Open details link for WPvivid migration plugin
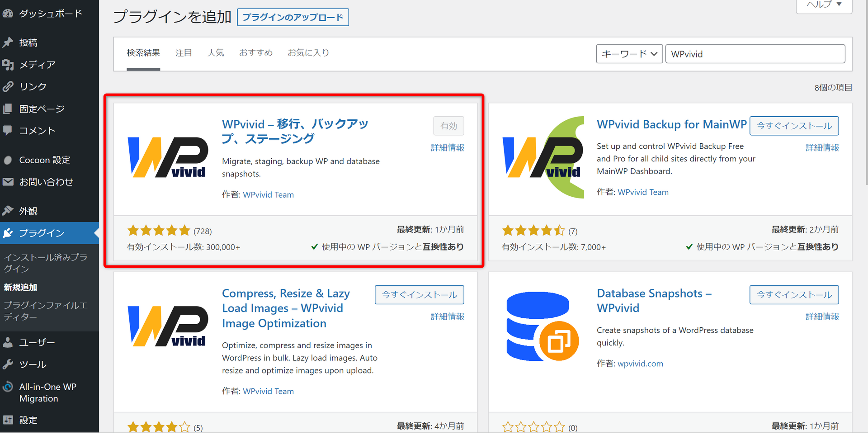This screenshot has width=868, height=435. 447,147
